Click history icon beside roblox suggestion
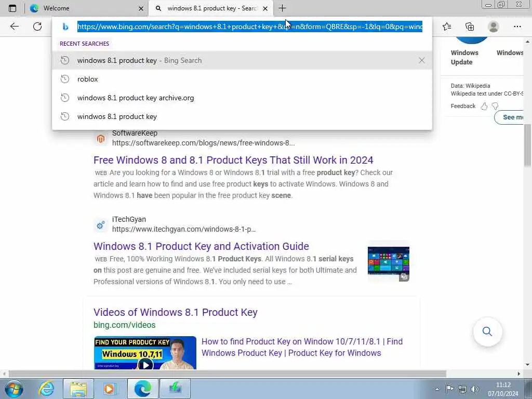This screenshot has width=532, height=399. point(65,79)
